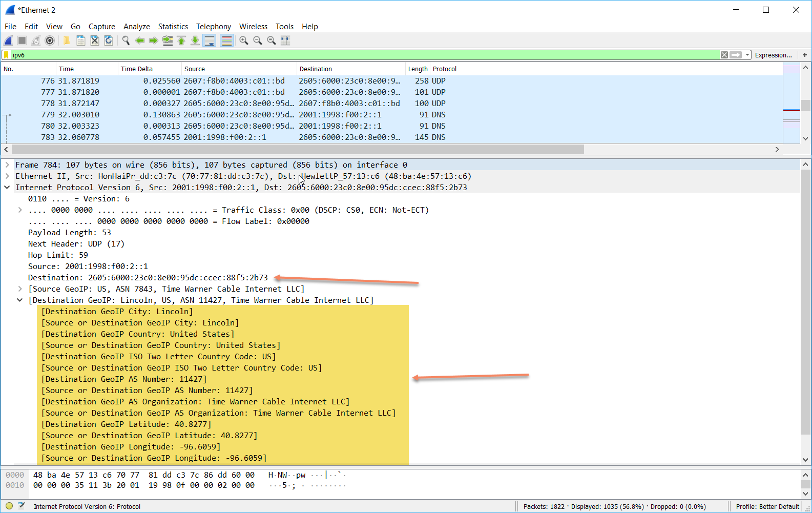Click the display filter bookmark icon
Image resolution: width=812 pixels, height=513 pixels.
pyautogui.click(x=6, y=55)
